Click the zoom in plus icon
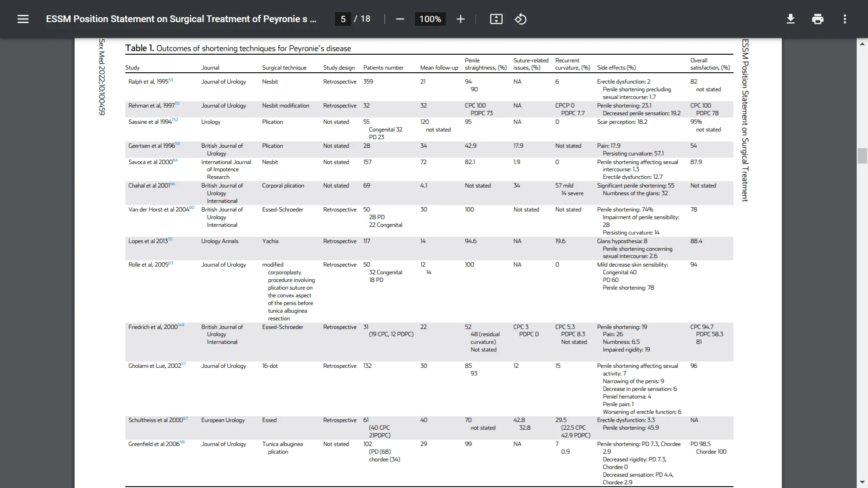 coord(460,19)
